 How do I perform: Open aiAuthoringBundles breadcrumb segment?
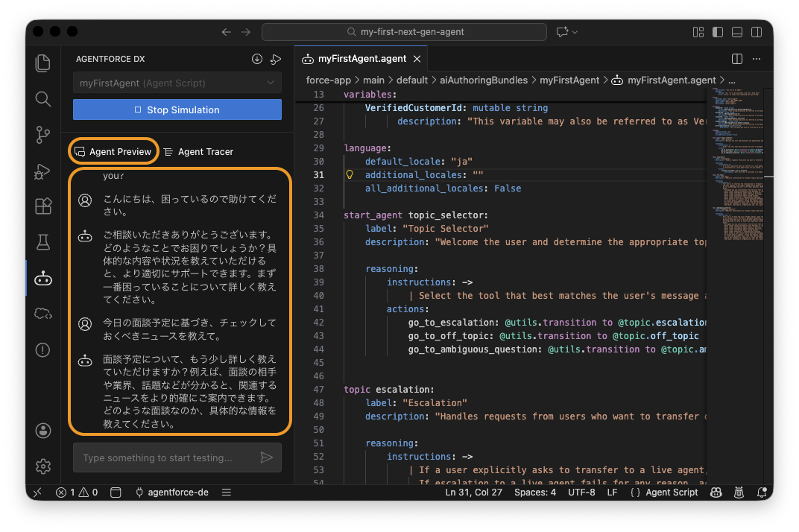484,80
